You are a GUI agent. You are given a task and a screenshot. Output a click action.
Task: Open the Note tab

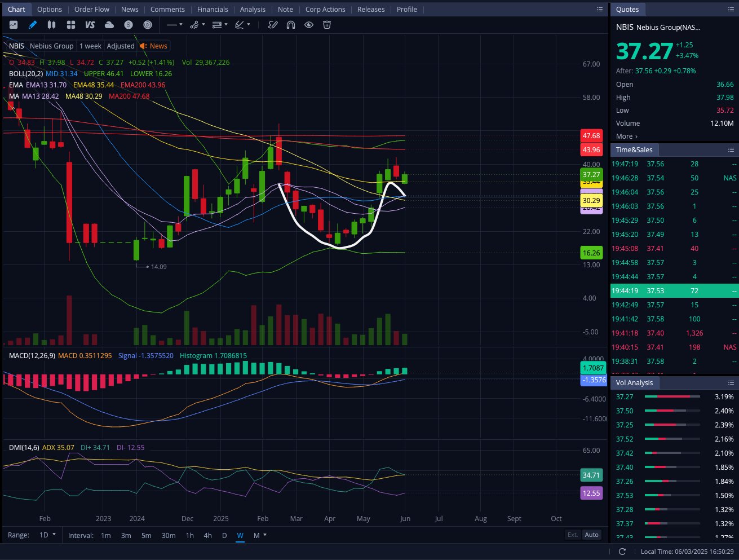285,10
